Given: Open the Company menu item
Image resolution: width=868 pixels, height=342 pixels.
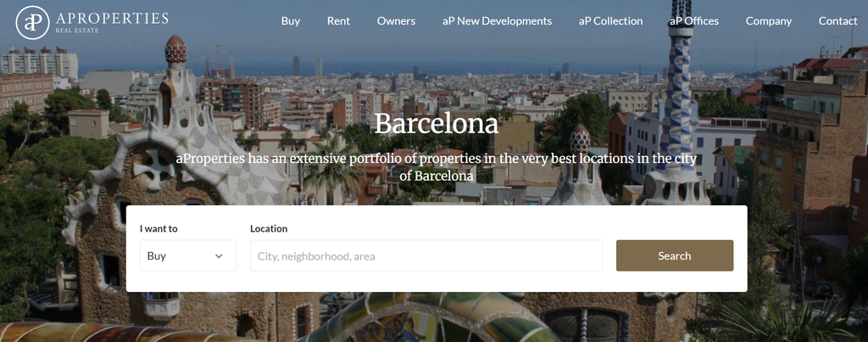Looking at the screenshot, I should click(768, 21).
